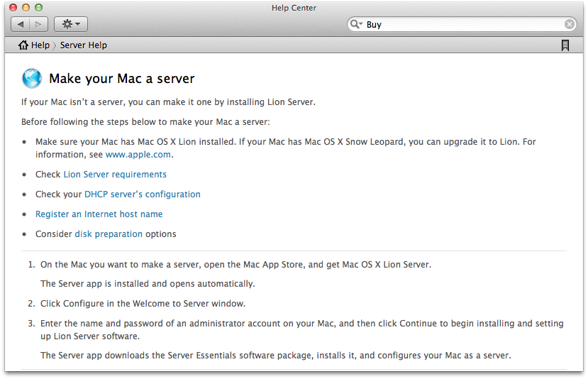
Task: Click the green zoom window button
Action: (38, 8)
